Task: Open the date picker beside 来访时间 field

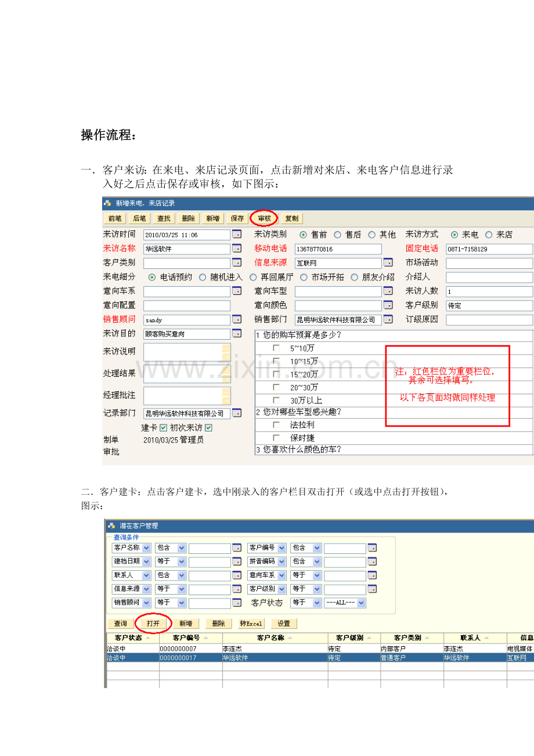Action: pos(237,234)
